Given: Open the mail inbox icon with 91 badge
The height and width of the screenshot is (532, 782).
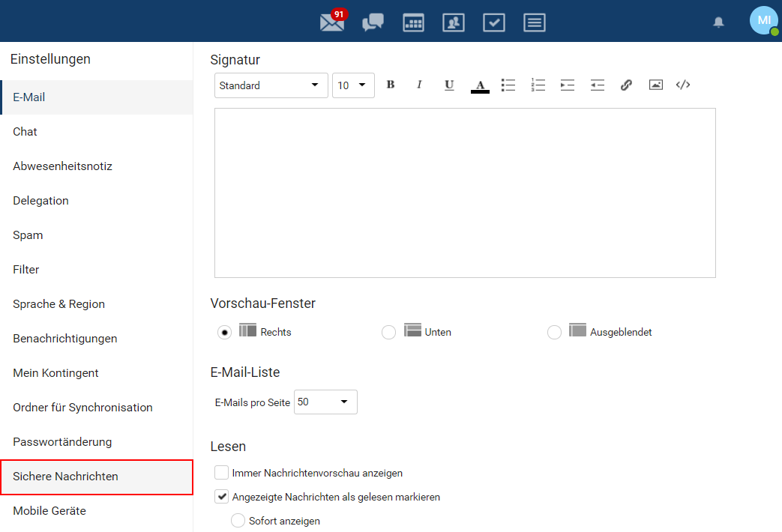Looking at the screenshot, I should pos(332,22).
